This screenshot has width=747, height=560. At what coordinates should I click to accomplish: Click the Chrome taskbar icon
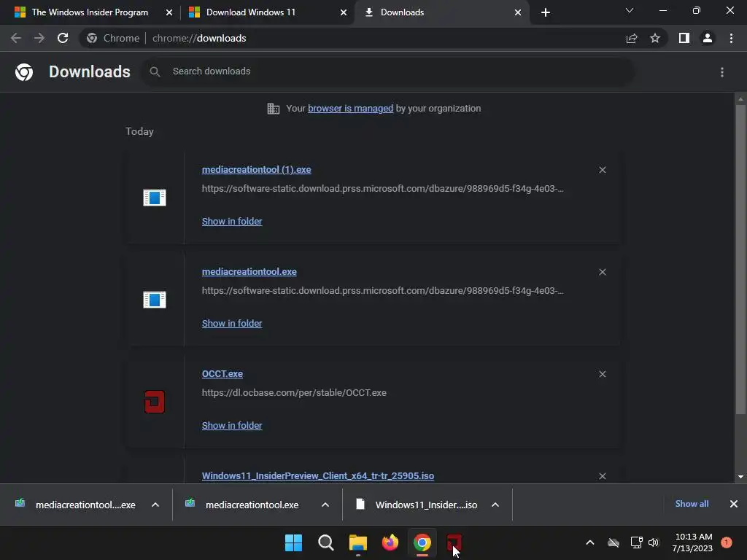[x=422, y=542]
